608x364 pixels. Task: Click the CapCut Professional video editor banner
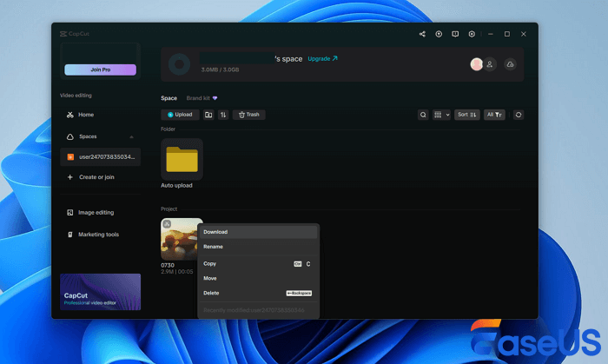(x=101, y=292)
